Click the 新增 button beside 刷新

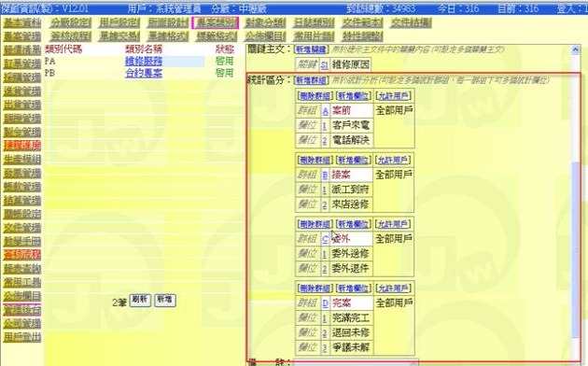tap(165, 300)
